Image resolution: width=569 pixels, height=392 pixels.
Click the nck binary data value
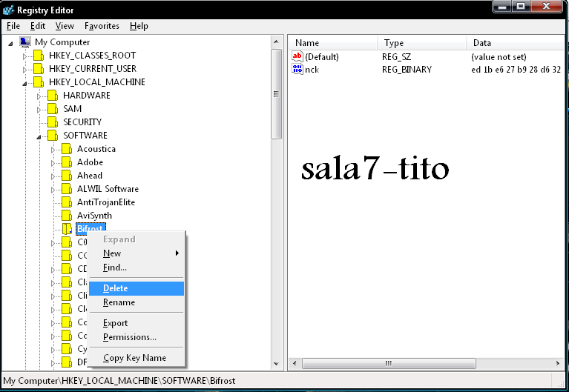[516, 69]
